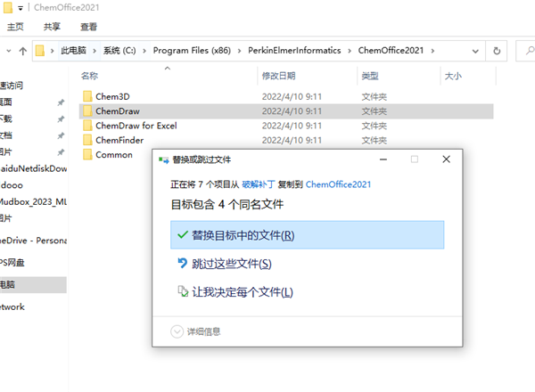
Task: Choose 跳过这些文件 option
Action: 231,264
